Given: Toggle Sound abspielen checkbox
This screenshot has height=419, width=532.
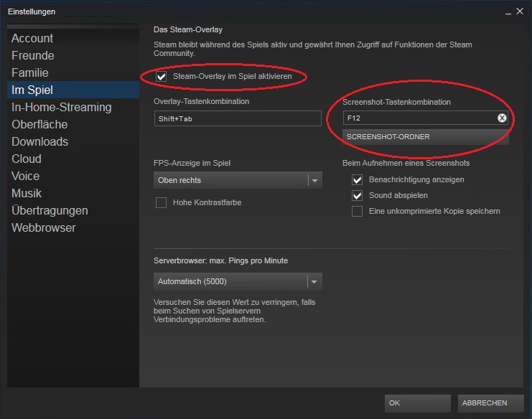Looking at the screenshot, I should point(357,195).
